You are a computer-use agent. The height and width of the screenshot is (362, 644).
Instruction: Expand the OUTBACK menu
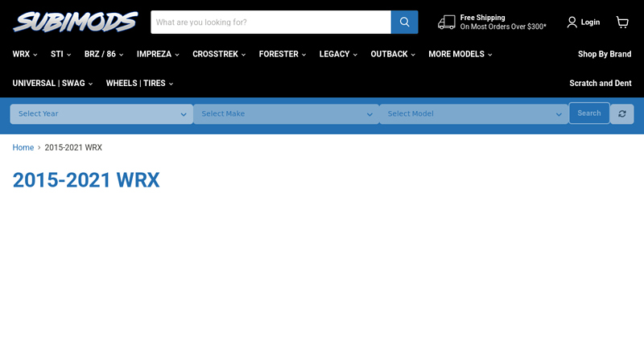coord(393,54)
